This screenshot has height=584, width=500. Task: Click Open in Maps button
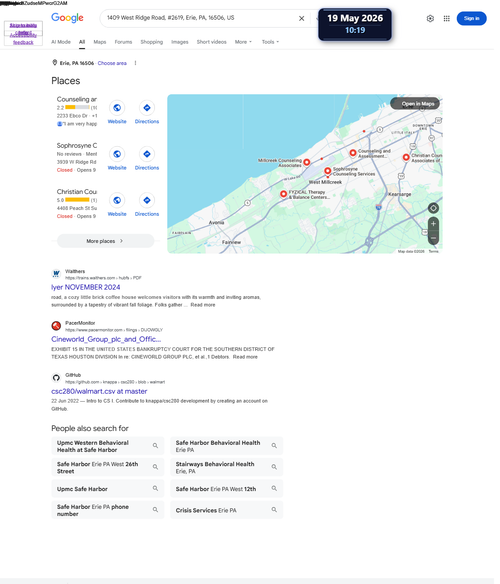point(415,104)
